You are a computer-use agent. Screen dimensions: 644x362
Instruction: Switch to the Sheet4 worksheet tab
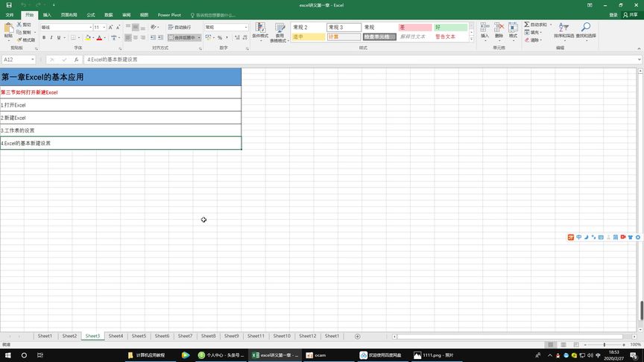coord(116,336)
